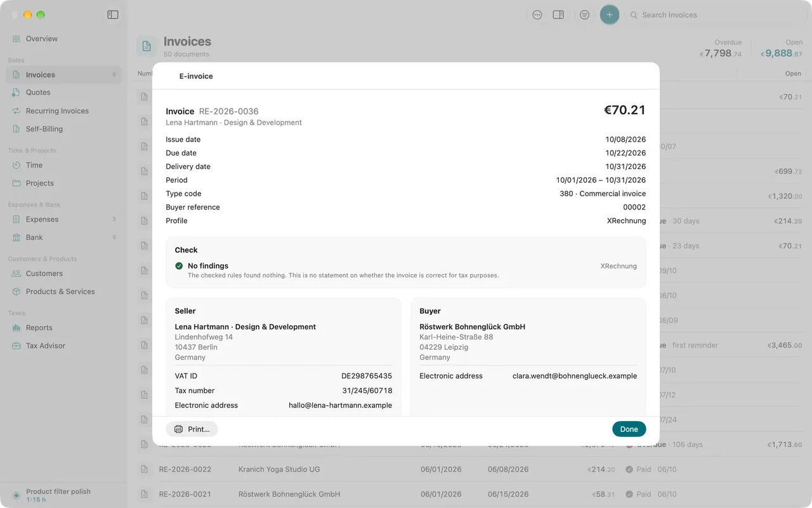Go to Quotes in the sidebar

click(x=63, y=93)
